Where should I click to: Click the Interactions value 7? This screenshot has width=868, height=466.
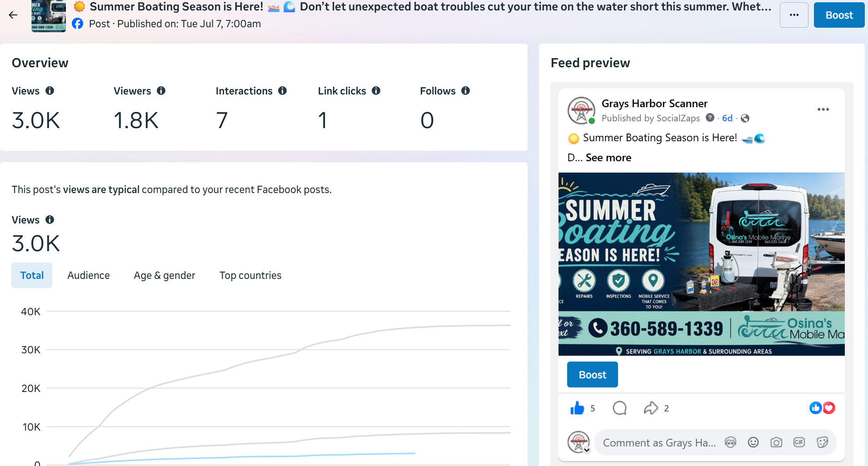click(222, 120)
